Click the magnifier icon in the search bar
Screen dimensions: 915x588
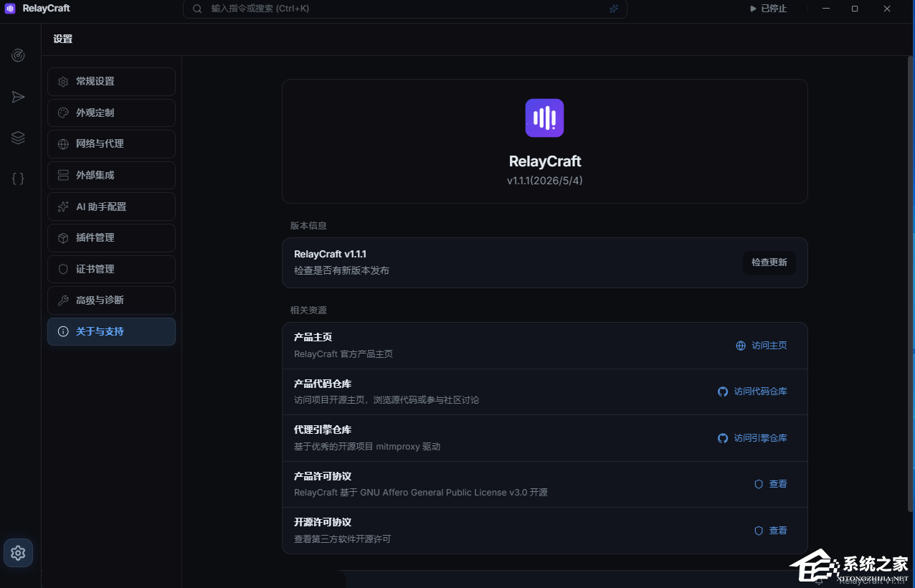click(x=197, y=9)
